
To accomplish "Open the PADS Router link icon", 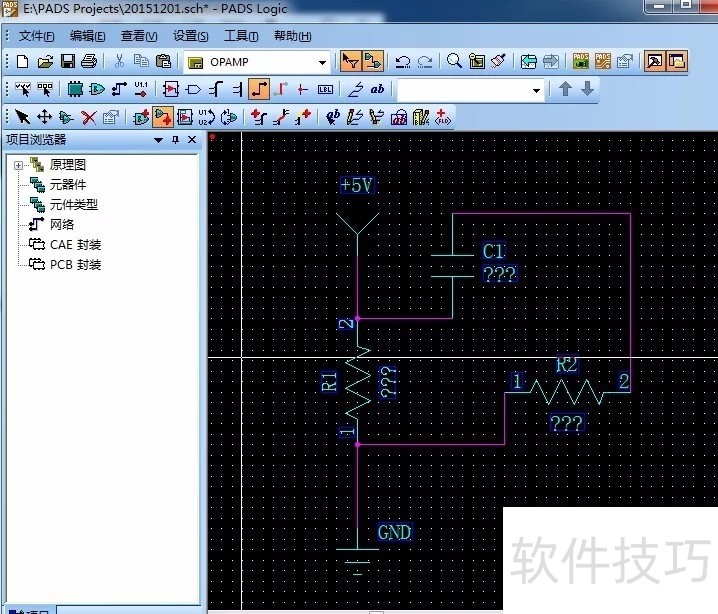I will tap(603, 61).
